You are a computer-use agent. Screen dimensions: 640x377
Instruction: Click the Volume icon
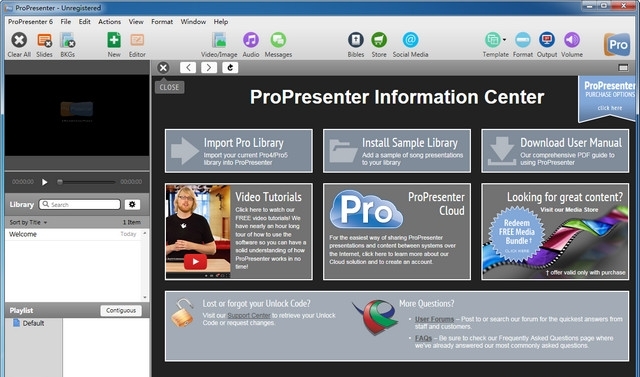pos(571,40)
